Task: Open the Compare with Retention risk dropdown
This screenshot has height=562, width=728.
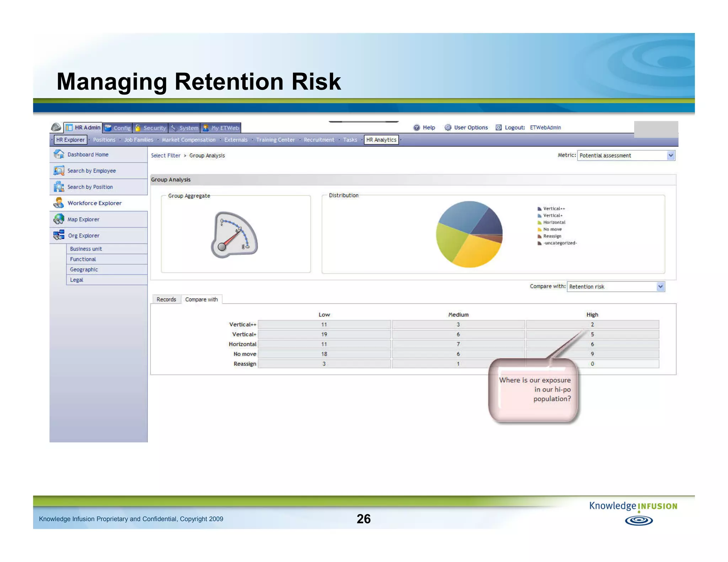Action: [x=660, y=286]
